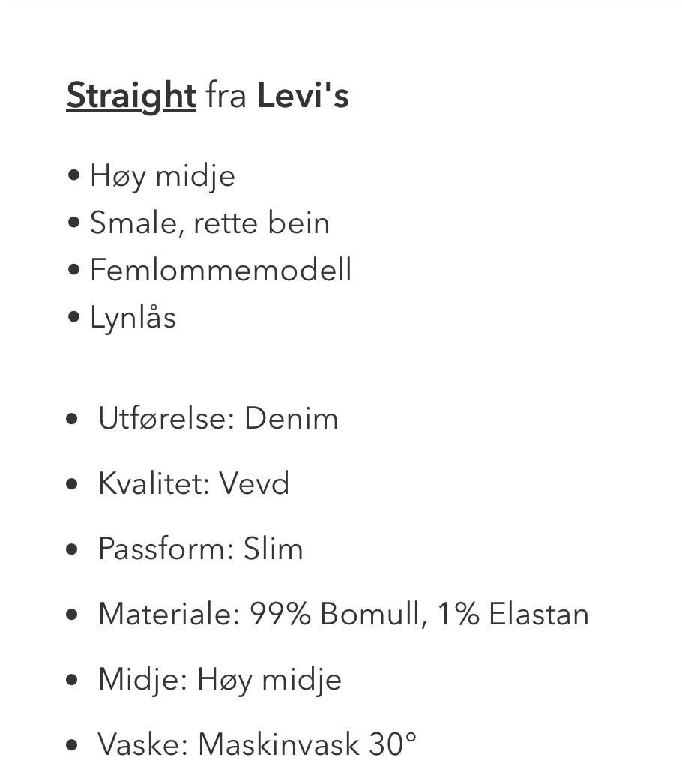The image size is (682, 784).
Task: Click the bold Levi's brand name
Action: [303, 96]
